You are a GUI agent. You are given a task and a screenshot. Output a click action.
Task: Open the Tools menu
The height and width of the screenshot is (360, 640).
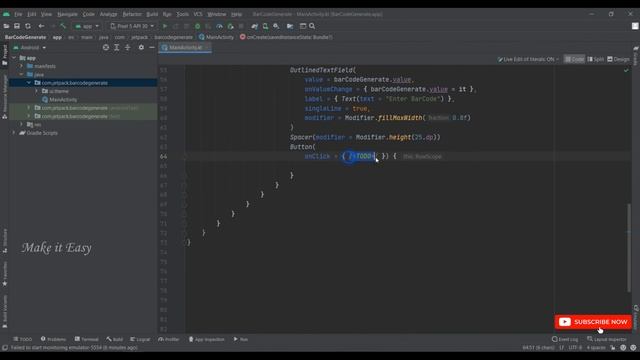(x=182, y=14)
